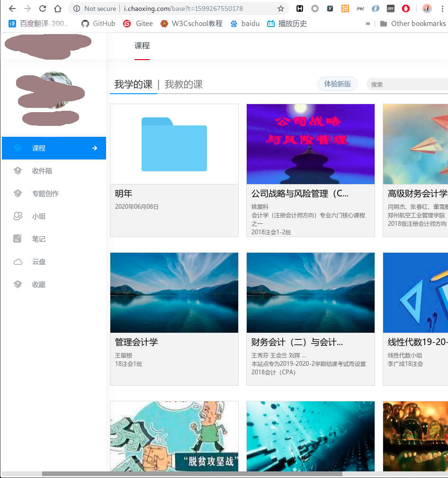
Task: Click the 体验新版 button
Action: click(338, 84)
